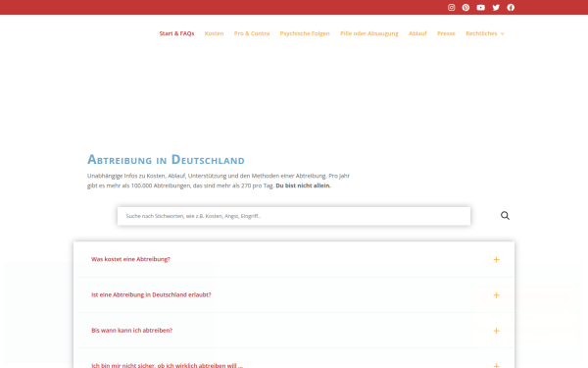Viewport: 588px width, 368px height.
Task: Open the Kosten menu item
Action: 214,33
